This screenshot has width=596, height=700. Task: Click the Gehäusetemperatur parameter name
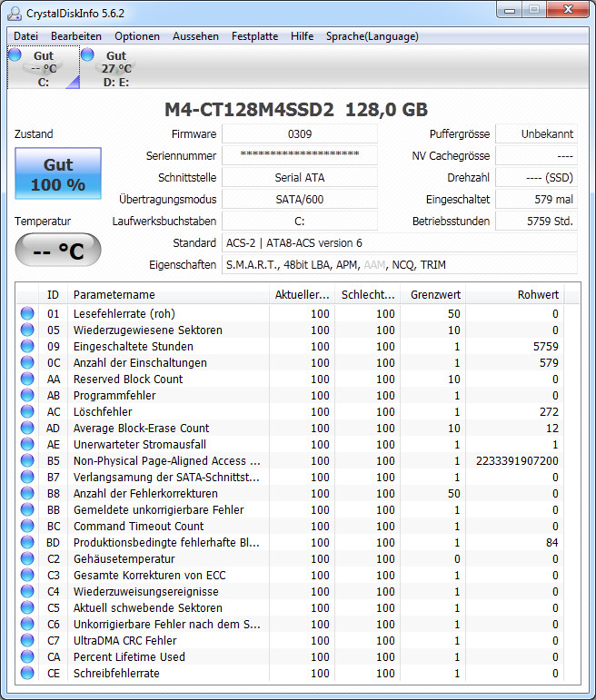pyautogui.click(x=124, y=559)
